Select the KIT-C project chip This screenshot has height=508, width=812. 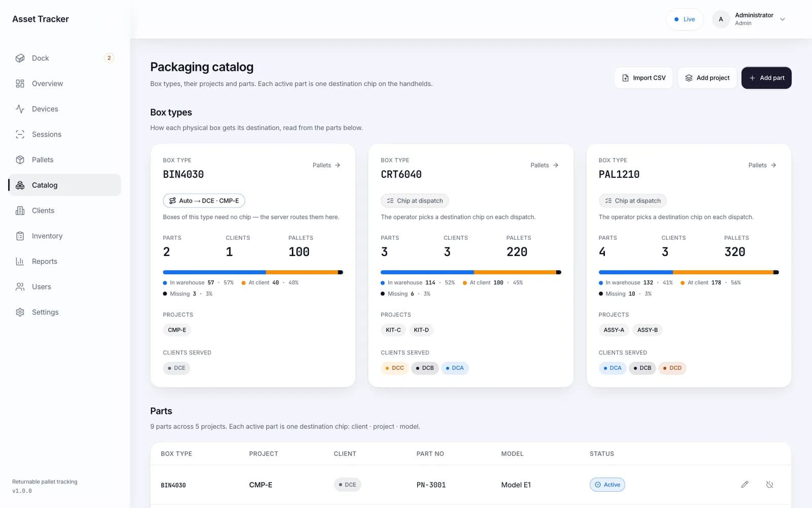click(x=393, y=330)
